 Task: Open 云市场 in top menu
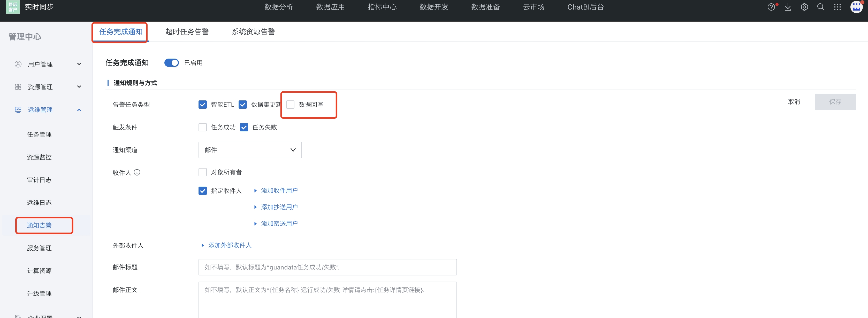pos(534,7)
